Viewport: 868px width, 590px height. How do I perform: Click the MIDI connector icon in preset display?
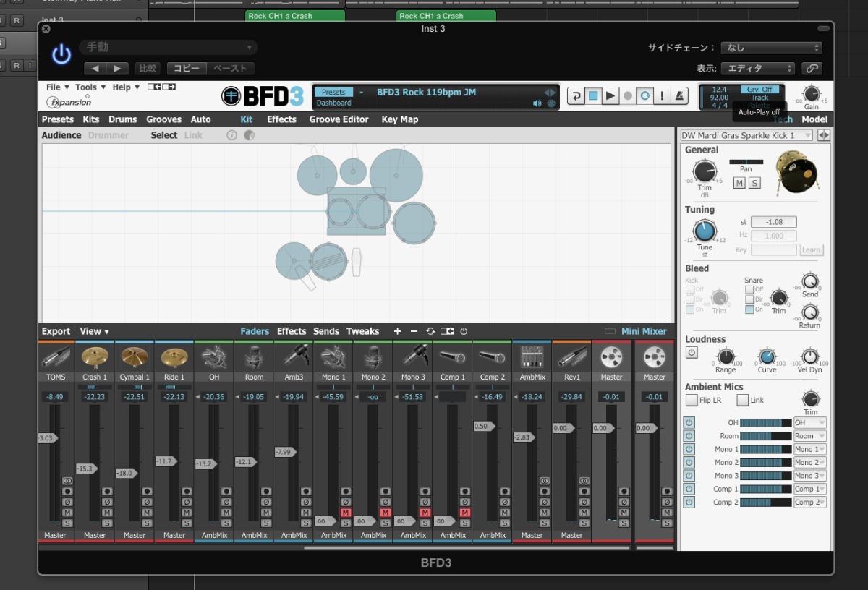tap(551, 103)
